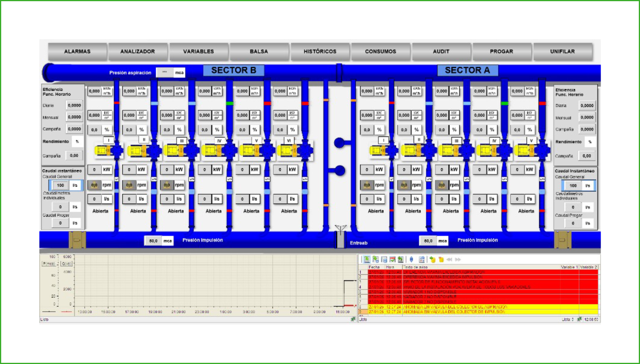
Task: Click the first icon in alarm list toolbar
Action: [x=367, y=259]
